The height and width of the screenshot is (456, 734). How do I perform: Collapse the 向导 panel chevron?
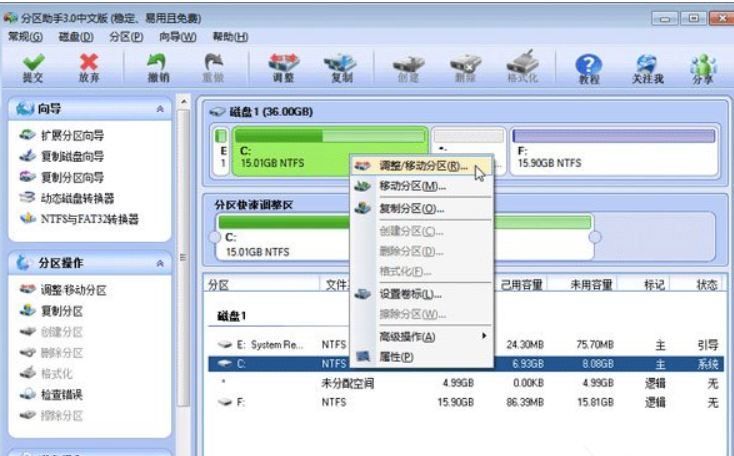[x=160, y=109]
